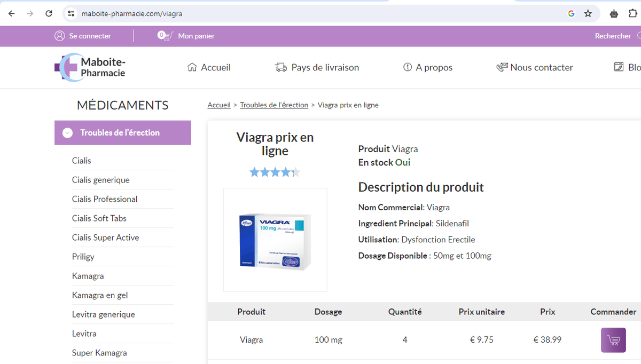Click the price € 38.99 cell
641x364 pixels.
click(548, 339)
